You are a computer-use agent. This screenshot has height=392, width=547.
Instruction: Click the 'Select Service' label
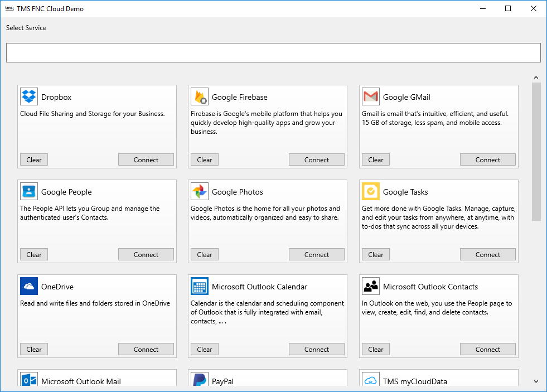click(26, 28)
